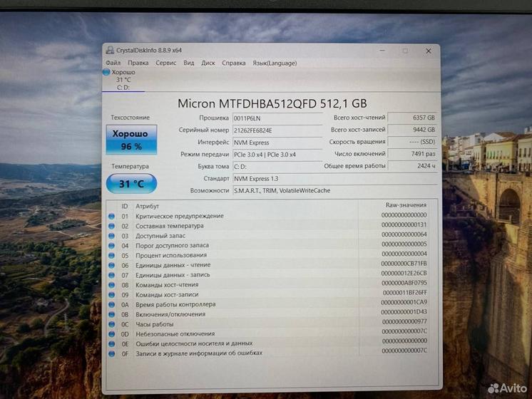Click the rotation speed value (SSD)
Screen dimensions: 532x399
tap(412, 142)
